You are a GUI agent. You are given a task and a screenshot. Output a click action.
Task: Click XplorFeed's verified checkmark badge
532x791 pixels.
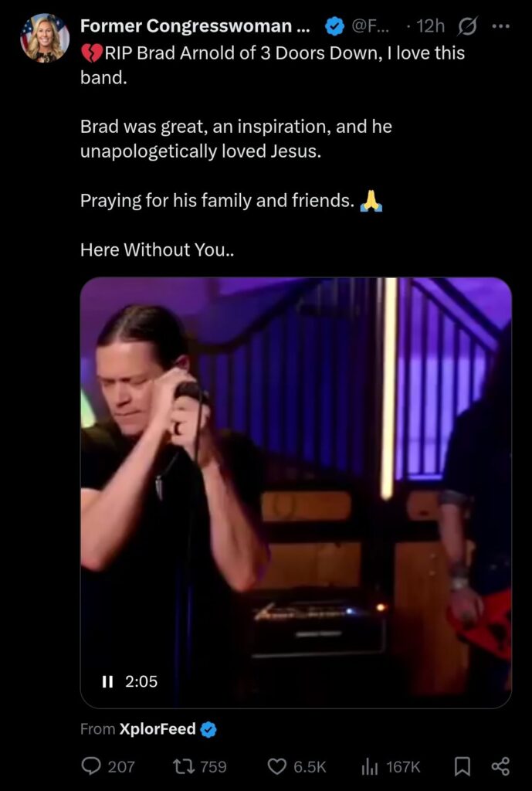click(208, 729)
